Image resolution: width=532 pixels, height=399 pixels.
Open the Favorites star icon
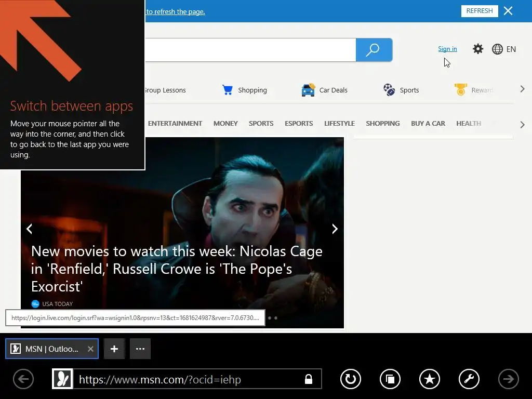[430, 379]
